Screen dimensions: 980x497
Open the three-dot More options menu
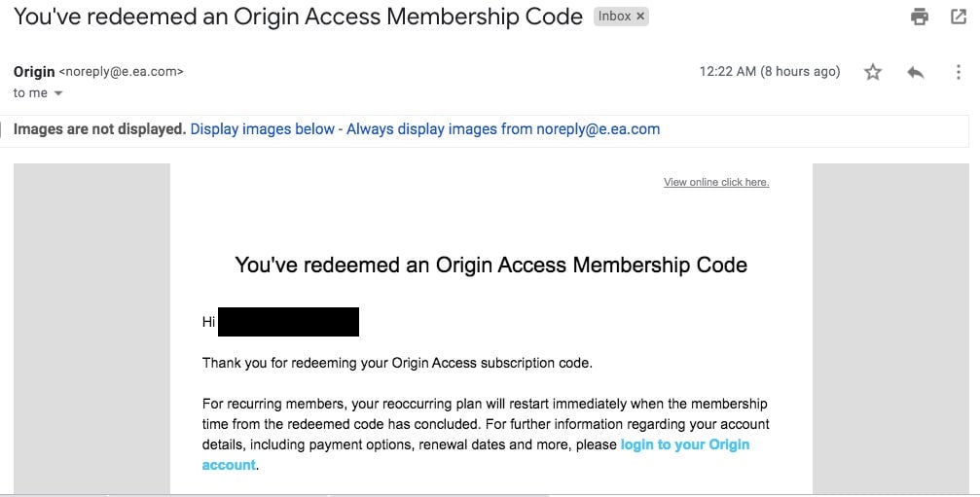[x=959, y=72]
